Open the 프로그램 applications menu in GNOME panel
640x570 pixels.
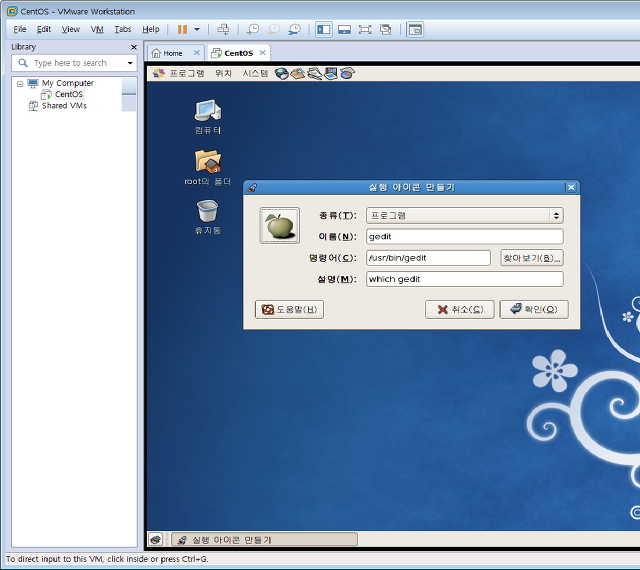pos(178,73)
